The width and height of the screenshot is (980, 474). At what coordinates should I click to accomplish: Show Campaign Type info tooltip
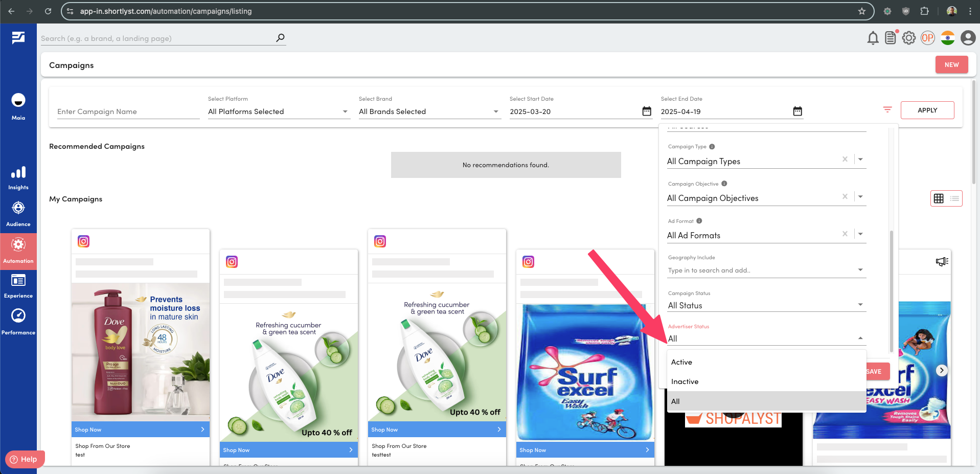tap(712, 147)
